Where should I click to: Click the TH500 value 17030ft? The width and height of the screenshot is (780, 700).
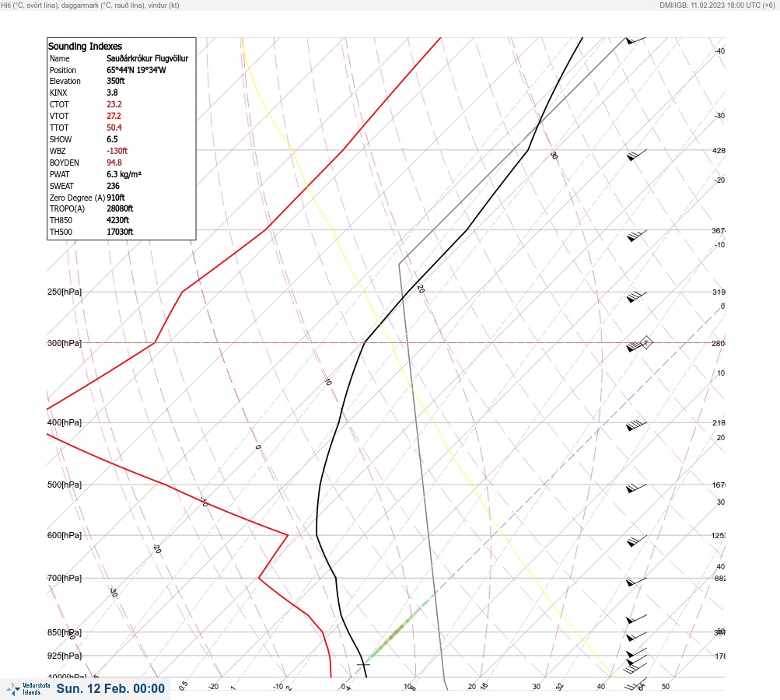point(120,232)
